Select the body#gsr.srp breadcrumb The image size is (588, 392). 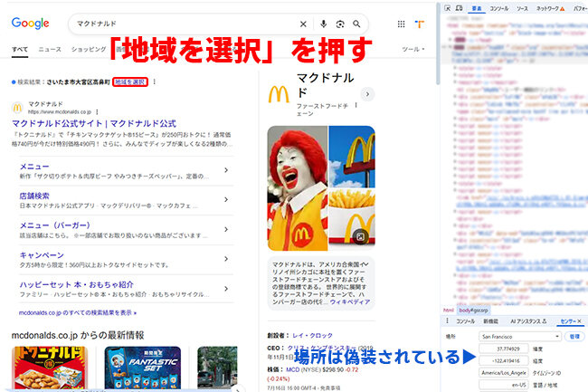point(474,311)
